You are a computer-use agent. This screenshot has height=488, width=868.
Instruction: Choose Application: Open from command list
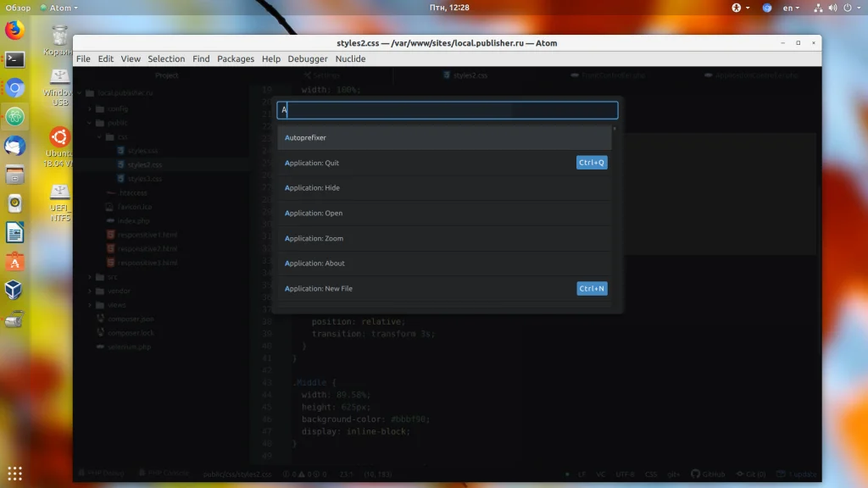click(444, 213)
